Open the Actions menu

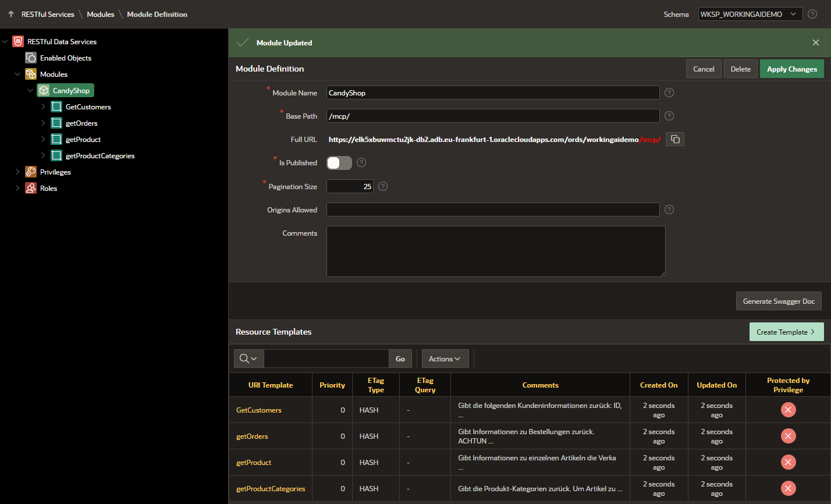(445, 359)
